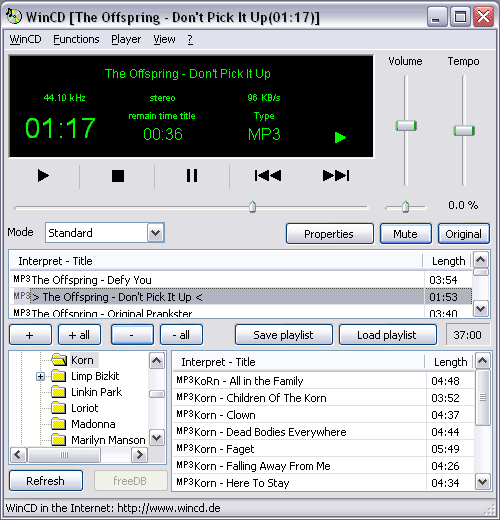The width and height of the screenshot is (500, 520).
Task: Click the Play button below the display
Action: click(43, 176)
